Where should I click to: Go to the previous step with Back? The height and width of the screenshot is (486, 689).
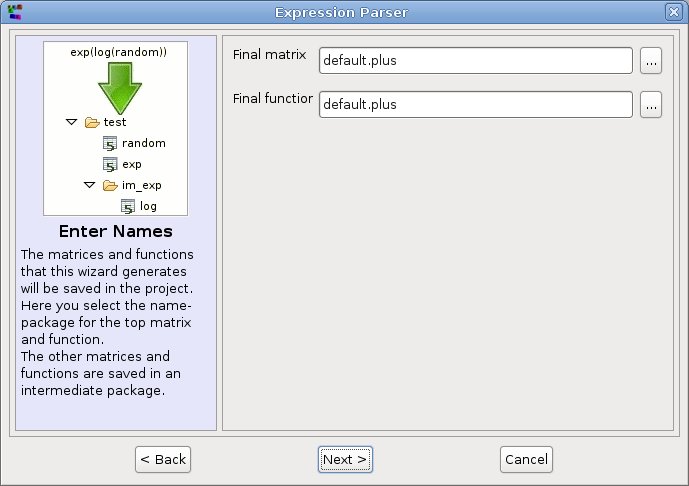[x=163, y=459]
